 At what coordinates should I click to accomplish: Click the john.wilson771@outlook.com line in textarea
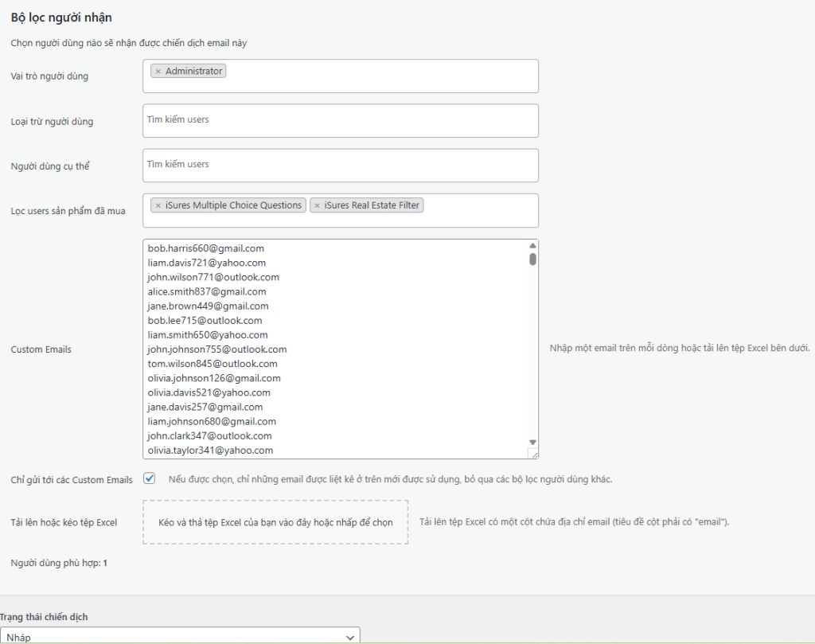(x=213, y=277)
